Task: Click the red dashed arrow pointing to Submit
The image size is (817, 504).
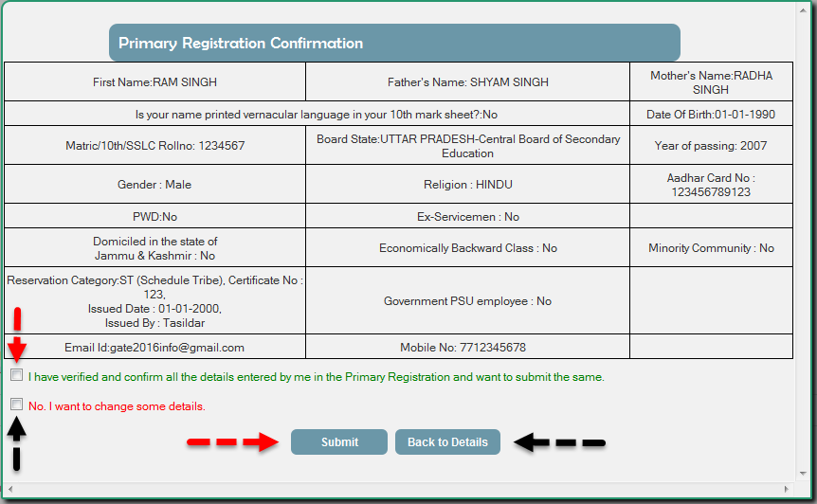Action: (232, 442)
